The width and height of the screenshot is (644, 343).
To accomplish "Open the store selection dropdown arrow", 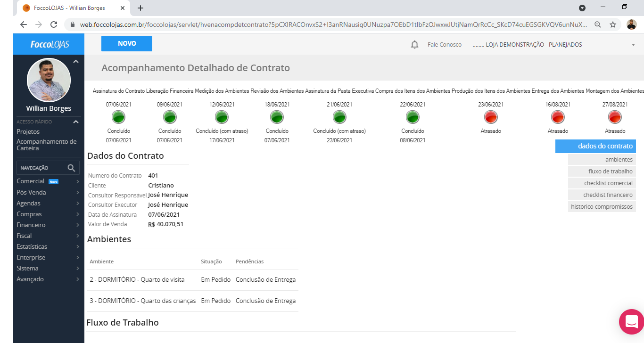I will [633, 45].
